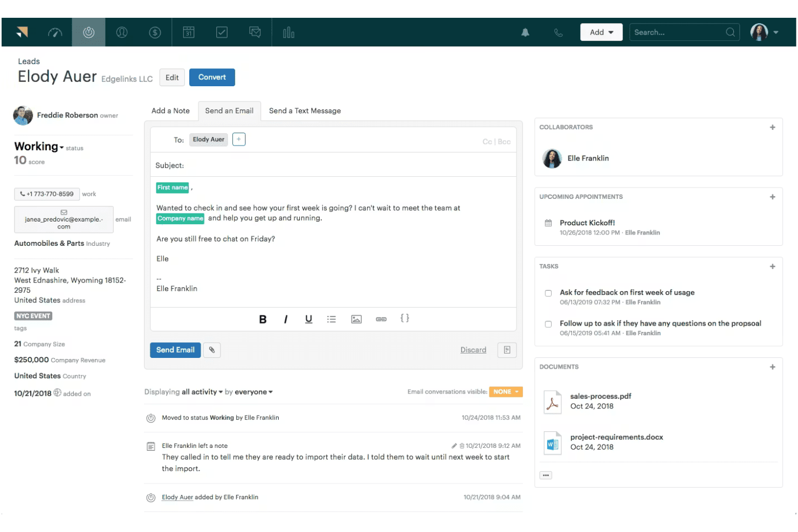The image size is (798, 532).
Task: Insert a hyperlink into the email
Action: [381, 319]
